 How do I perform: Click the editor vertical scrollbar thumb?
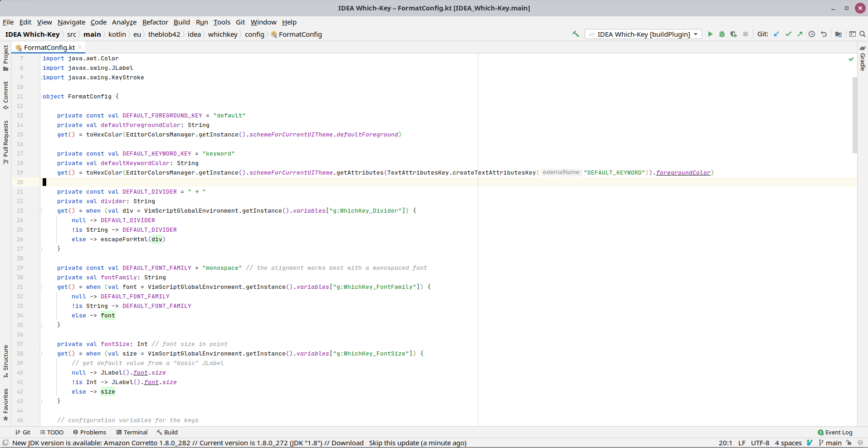point(854,115)
